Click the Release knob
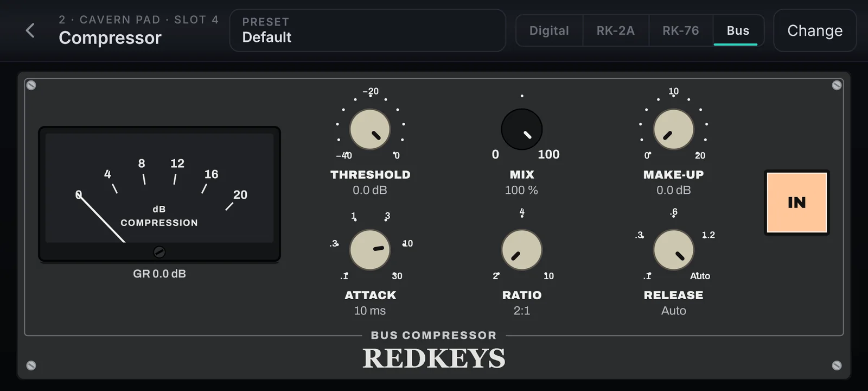The image size is (868, 391). coord(673,250)
